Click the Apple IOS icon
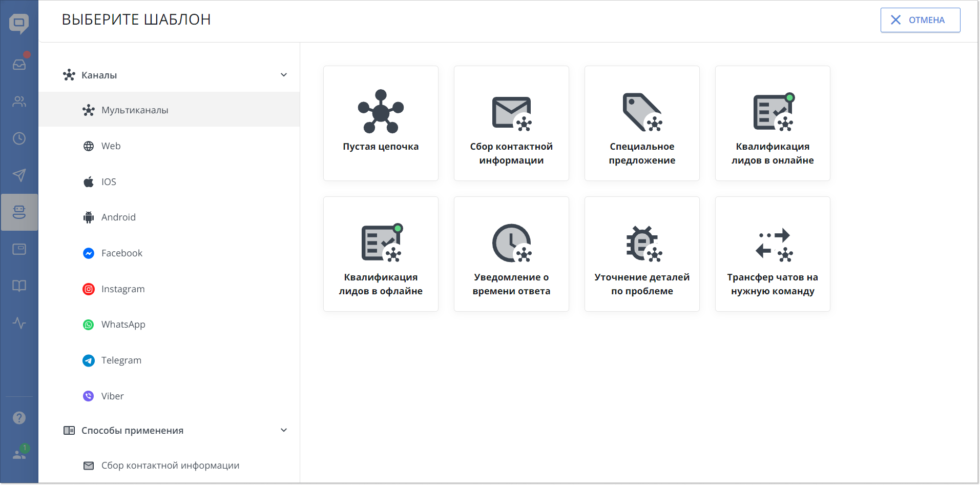The height and width of the screenshot is (485, 980). tap(89, 181)
